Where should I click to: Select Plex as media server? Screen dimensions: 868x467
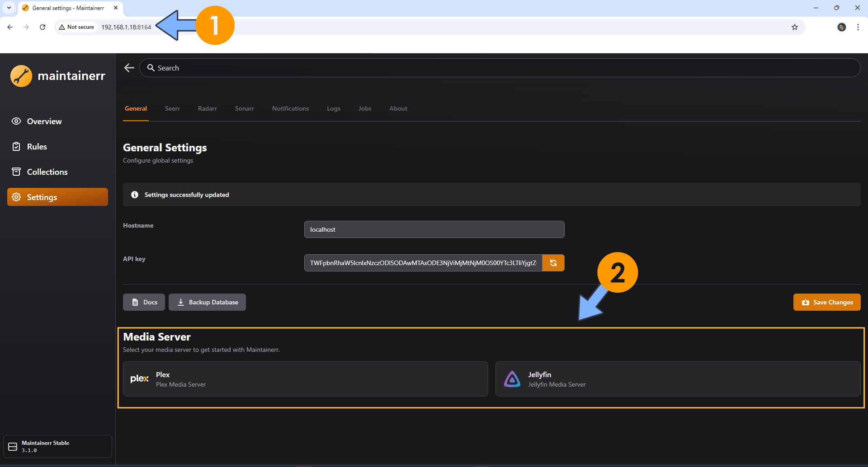[305, 379]
